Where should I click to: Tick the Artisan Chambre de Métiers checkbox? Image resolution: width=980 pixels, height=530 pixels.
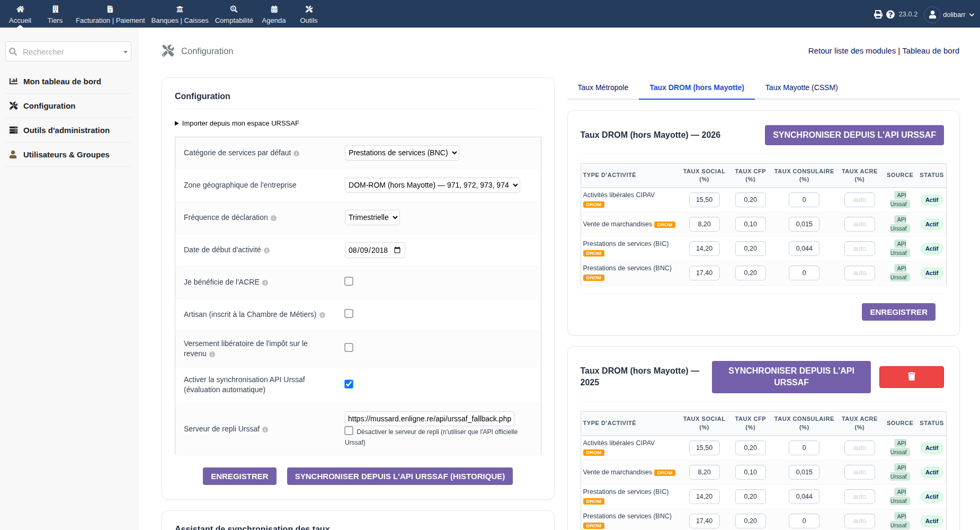(349, 314)
